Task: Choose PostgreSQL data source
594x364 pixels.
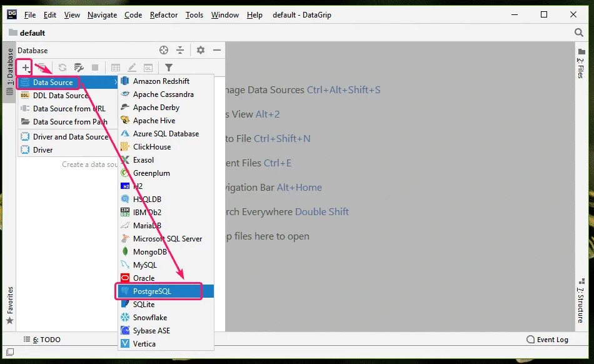Action: click(166, 291)
